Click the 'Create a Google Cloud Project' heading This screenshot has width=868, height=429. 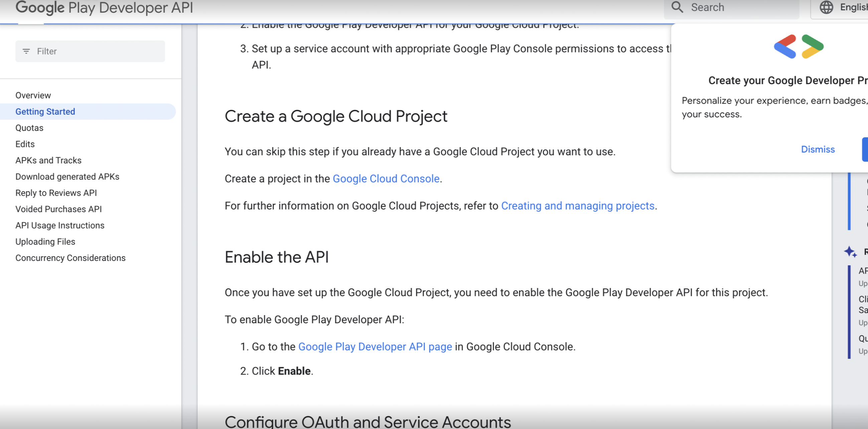[x=336, y=117]
